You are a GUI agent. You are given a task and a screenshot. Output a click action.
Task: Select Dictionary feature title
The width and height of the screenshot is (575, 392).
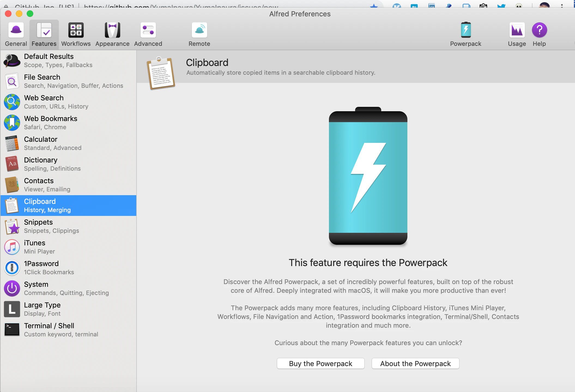pyautogui.click(x=41, y=160)
